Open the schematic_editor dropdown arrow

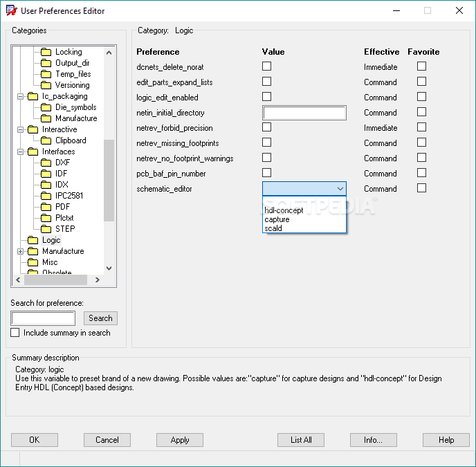(x=340, y=189)
